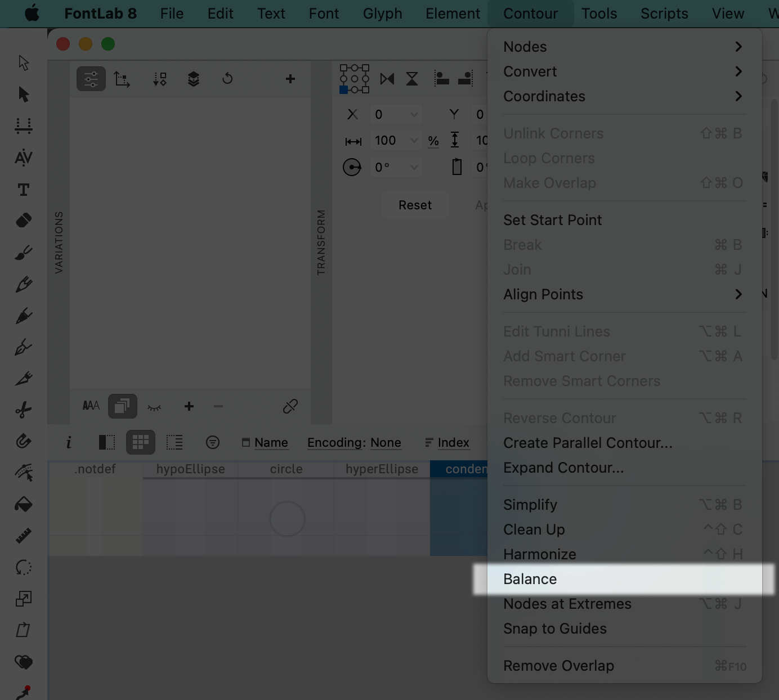Choose Simplify in Contour menu
This screenshot has height=700, width=779.
(625, 505)
